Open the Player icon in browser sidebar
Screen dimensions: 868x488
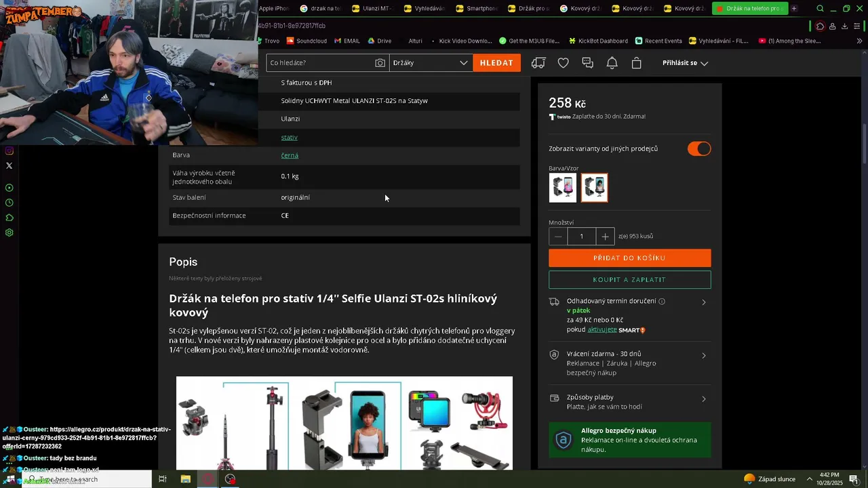(9, 188)
